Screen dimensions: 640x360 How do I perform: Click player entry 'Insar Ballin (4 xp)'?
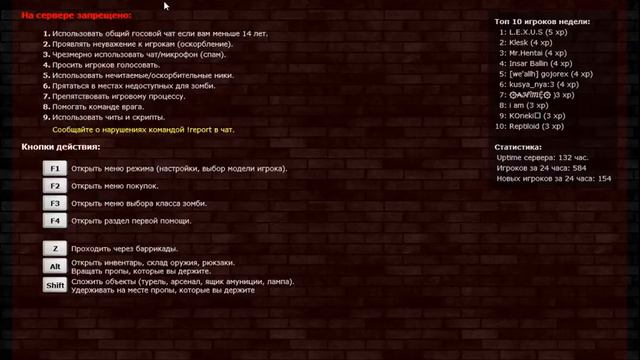tap(536, 64)
